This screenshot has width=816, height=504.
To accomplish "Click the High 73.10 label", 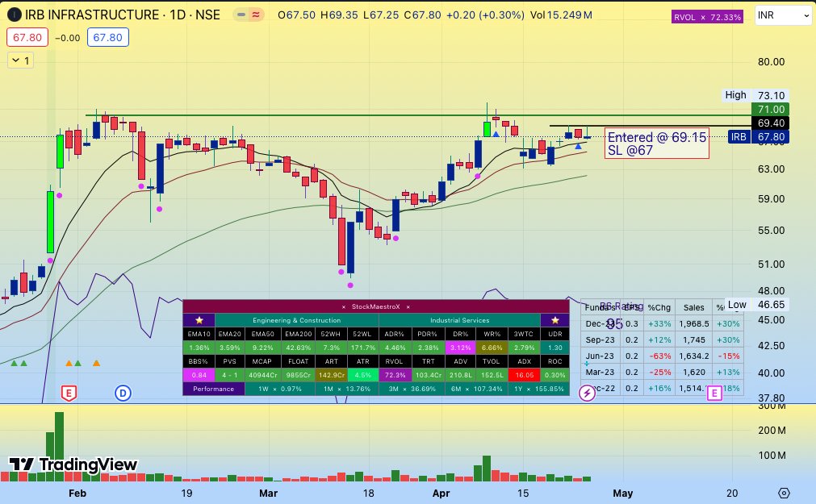I will click(x=755, y=95).
